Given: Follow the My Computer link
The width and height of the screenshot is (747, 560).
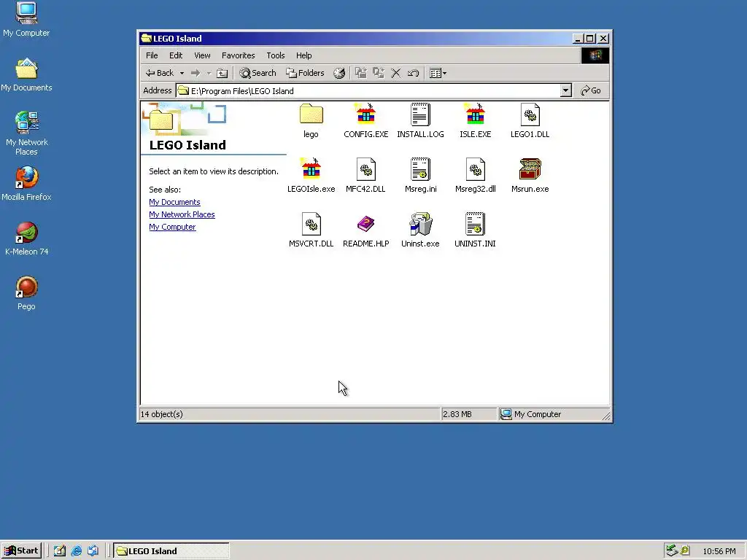Looking at the screenshot, I should pos(172,227).
